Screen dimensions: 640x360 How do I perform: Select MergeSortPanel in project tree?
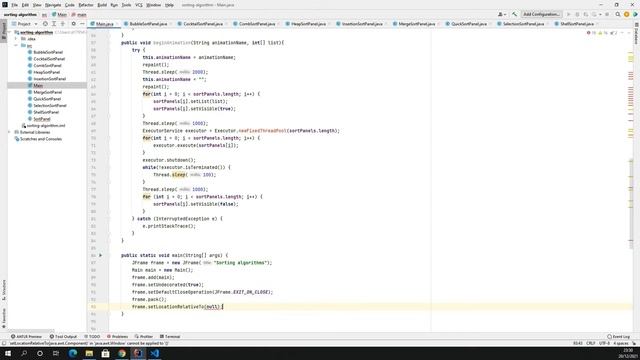click(x=47, y=92)
